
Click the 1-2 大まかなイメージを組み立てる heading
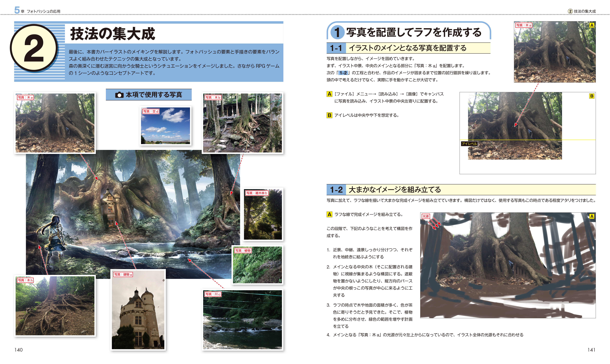(395, 190)
